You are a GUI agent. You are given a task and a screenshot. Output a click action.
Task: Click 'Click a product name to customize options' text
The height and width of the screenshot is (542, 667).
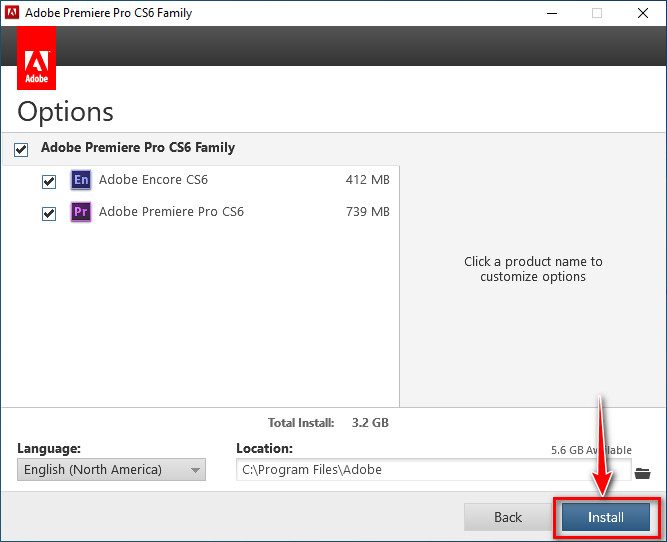point(533,269)
